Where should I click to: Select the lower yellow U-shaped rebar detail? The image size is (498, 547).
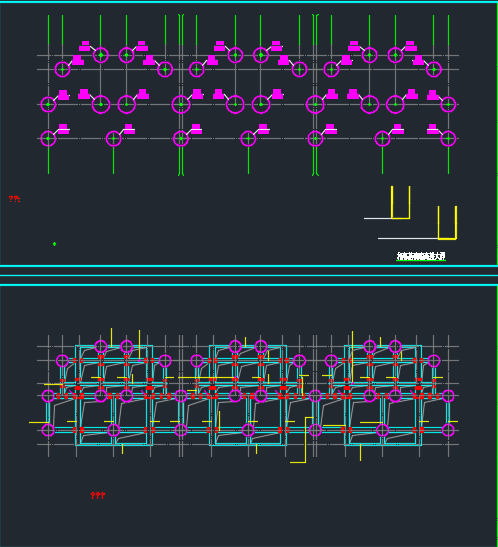447,223
